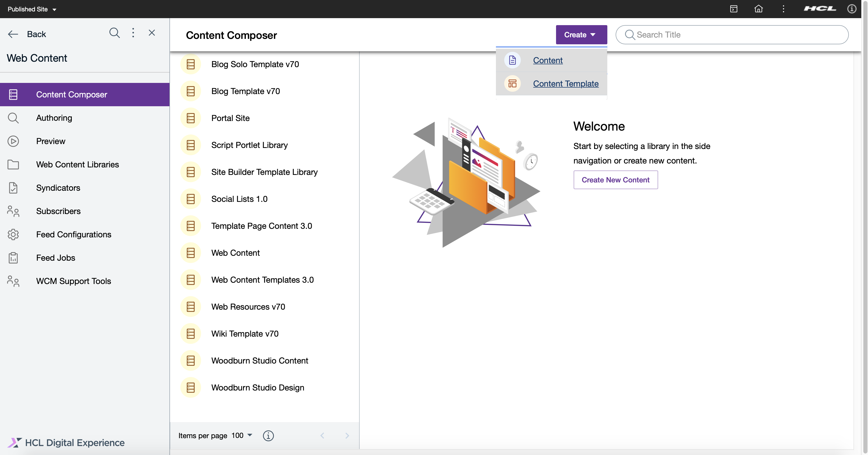868x455 pixels.
Task: Open Feed Jobs in the sidebar
Action: pos(84,258)
